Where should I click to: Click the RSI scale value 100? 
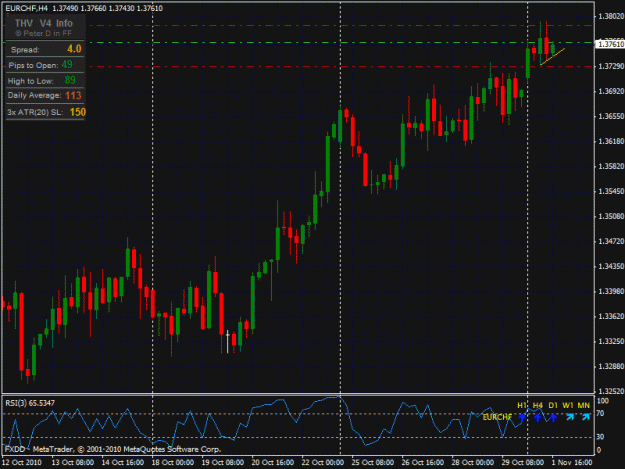click(603, 401)
